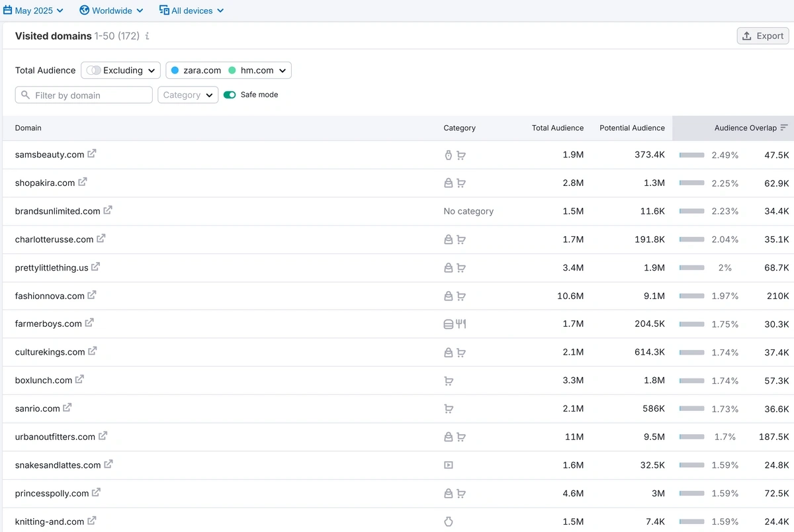
Task: Click overlap bar for urbanoutfitters.com 1.7%
Action: tap(691, 437)
